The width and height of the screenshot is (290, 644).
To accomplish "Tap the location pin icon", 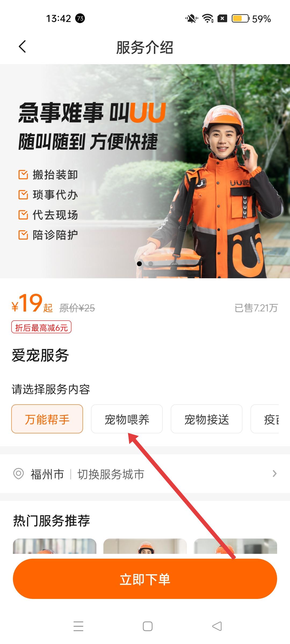I will point(19,474).
